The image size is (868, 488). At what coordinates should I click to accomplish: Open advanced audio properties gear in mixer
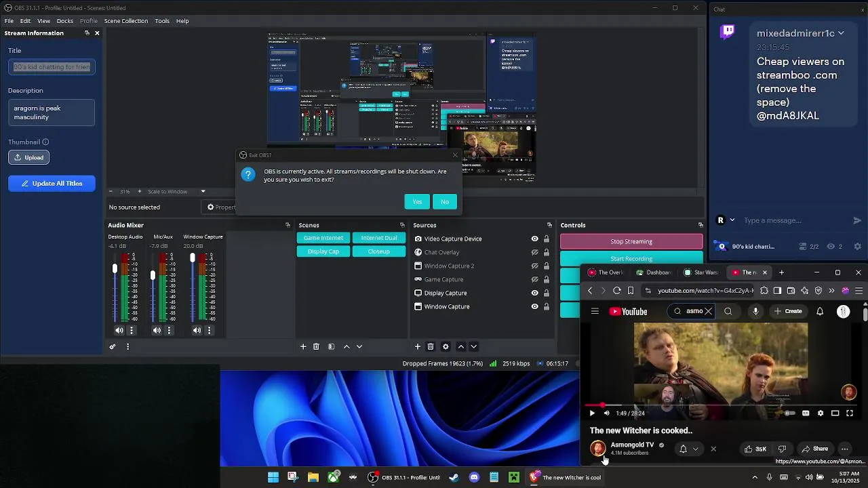pyautogui.click(x=113, y=346)
